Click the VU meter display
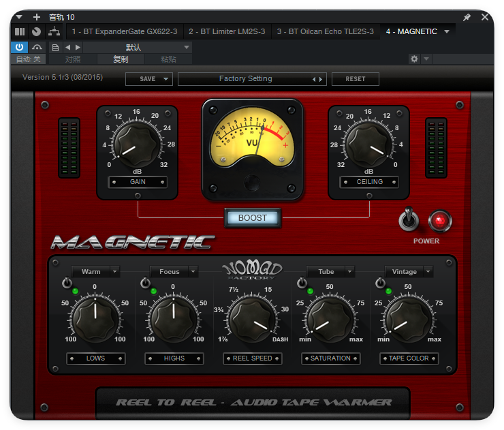 pos(252,137)
